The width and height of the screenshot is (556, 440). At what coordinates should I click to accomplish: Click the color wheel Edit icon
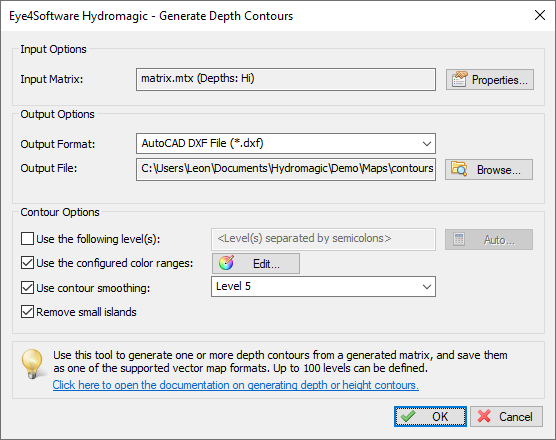[x=226, y=263]
